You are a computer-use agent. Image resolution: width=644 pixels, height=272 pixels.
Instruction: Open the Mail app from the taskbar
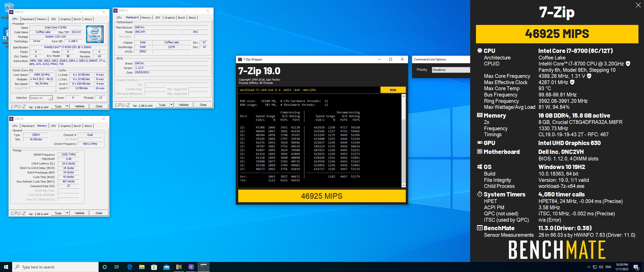(x=167, y=267)
